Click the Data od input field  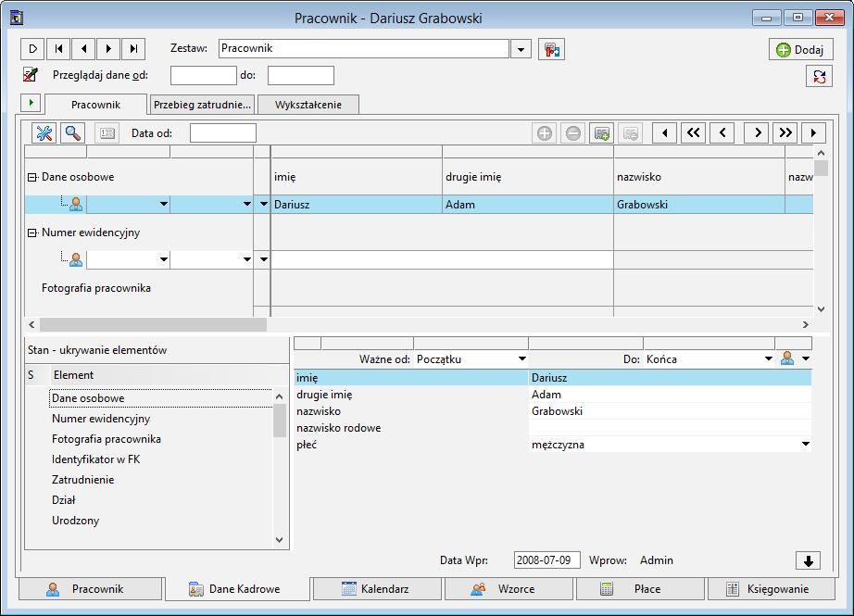coord(222,132)
